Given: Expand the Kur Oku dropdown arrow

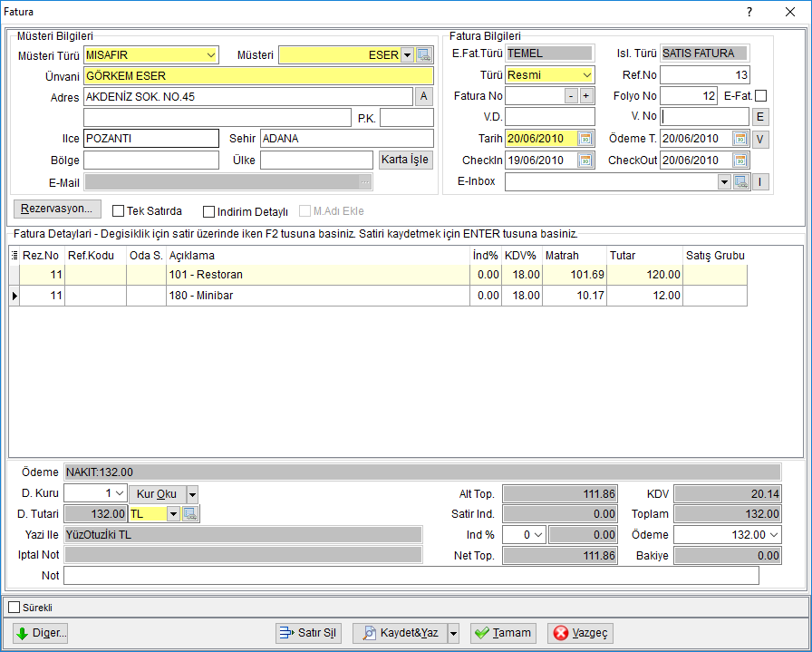Looking at the screenshot, I should [x=192, y=494].
